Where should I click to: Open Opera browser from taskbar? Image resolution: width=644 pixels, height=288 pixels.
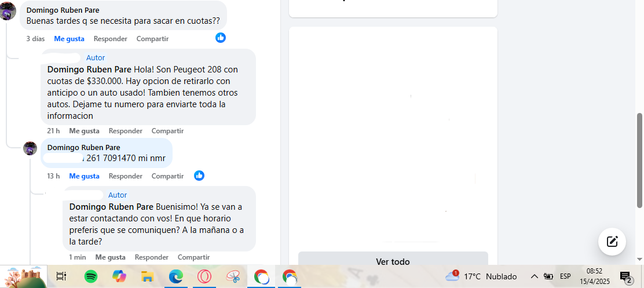click(x=204, y=276)
